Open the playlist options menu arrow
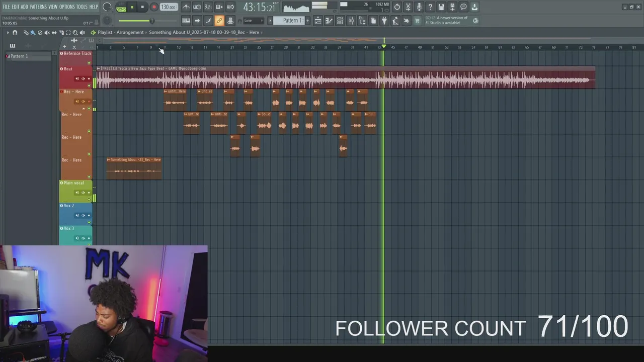This screenshot has width=644, height=362. tap(8, 32)
